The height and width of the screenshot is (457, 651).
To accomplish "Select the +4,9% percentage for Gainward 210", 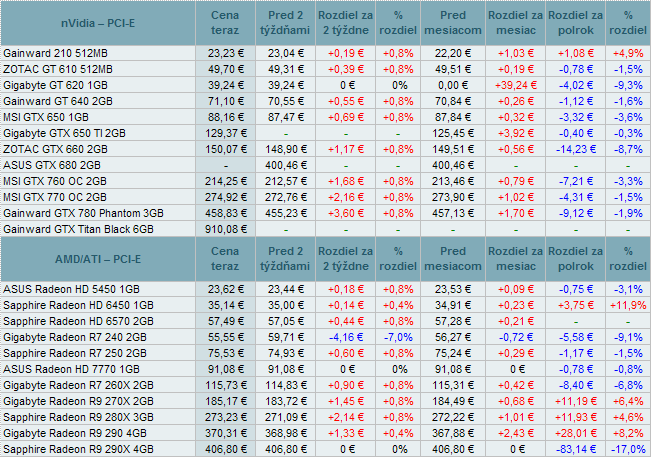I will click(628, 54).
